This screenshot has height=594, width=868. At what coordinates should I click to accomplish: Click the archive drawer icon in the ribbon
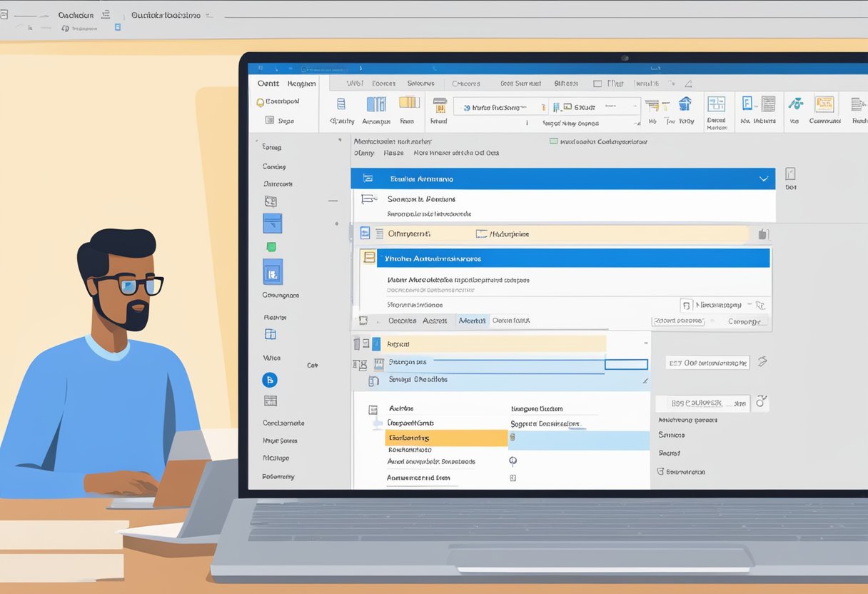tap(440, 106)
